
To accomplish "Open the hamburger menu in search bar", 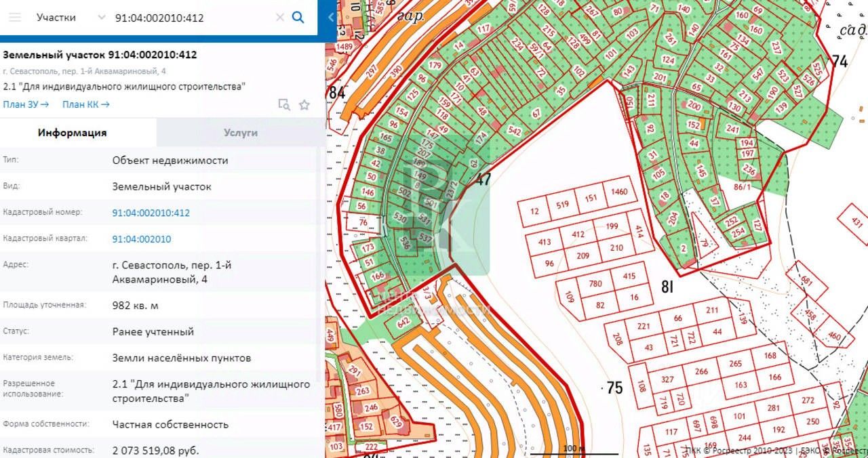I will (14, 18).
